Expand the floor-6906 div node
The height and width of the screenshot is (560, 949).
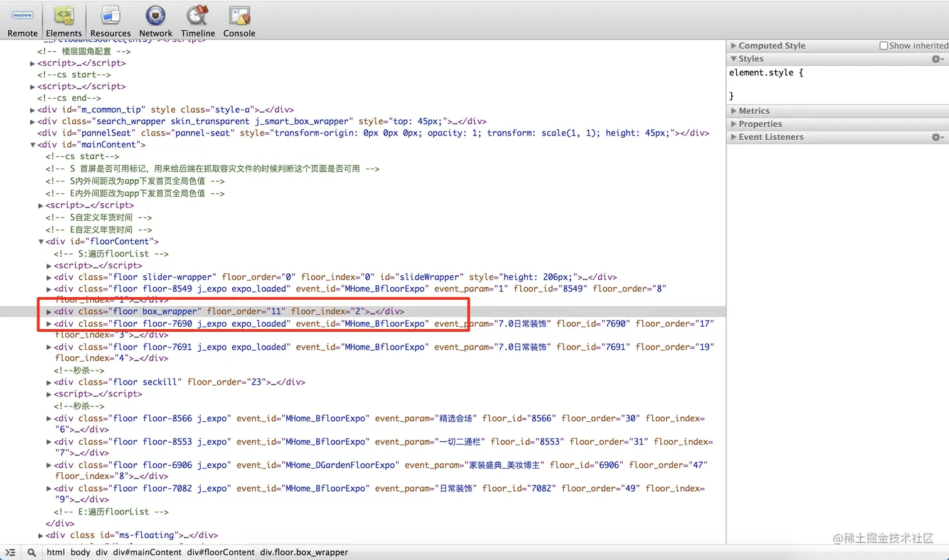pyautogui.click(x=49, y=465)
